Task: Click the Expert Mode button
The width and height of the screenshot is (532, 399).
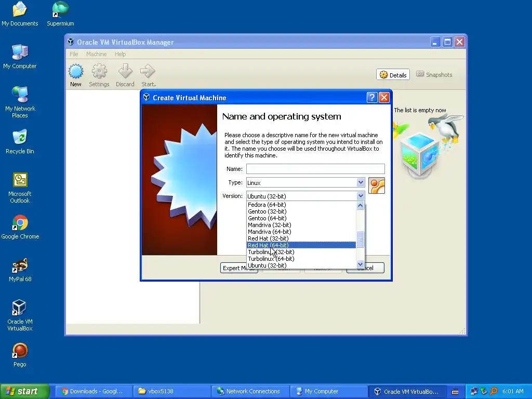Action: click(239, 268)
